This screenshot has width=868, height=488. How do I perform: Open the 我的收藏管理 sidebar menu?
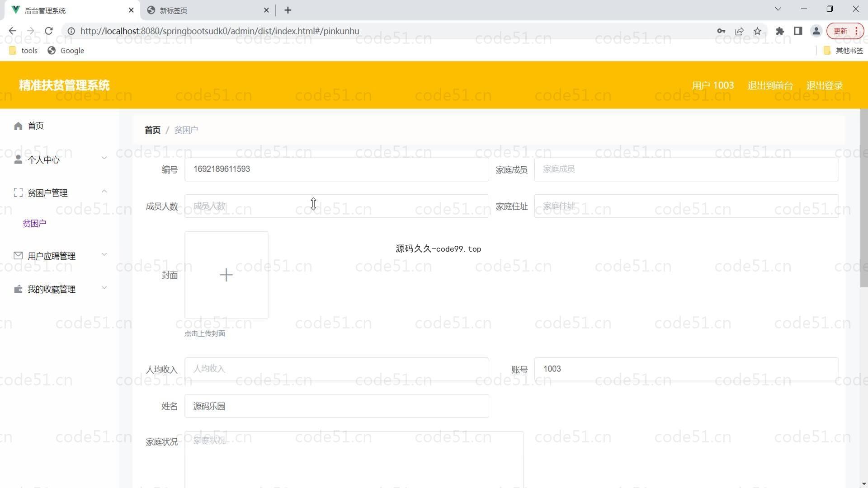tap(60, 289)
